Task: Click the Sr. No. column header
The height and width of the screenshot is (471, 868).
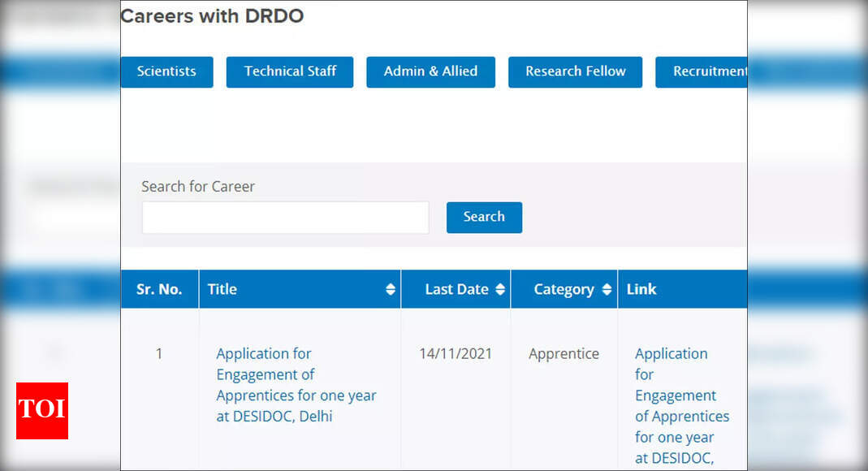Action: coord(159,289)
